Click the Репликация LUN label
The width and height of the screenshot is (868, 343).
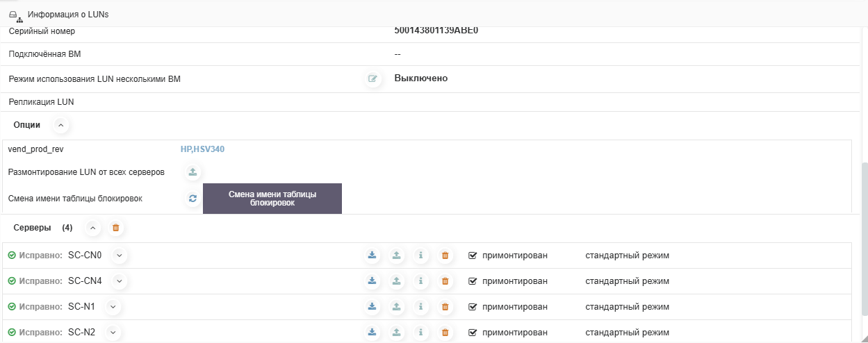[41, 102]
